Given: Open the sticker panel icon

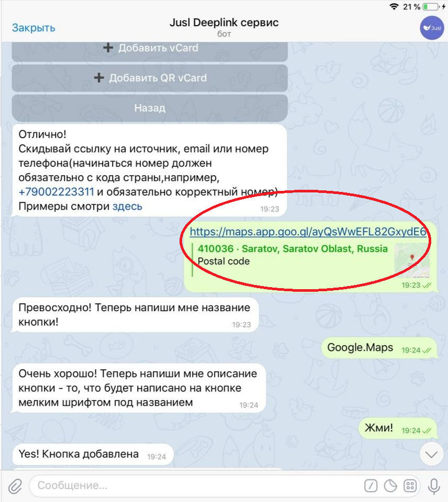Looking at the screenshot, I should click(x=390, y=486).
